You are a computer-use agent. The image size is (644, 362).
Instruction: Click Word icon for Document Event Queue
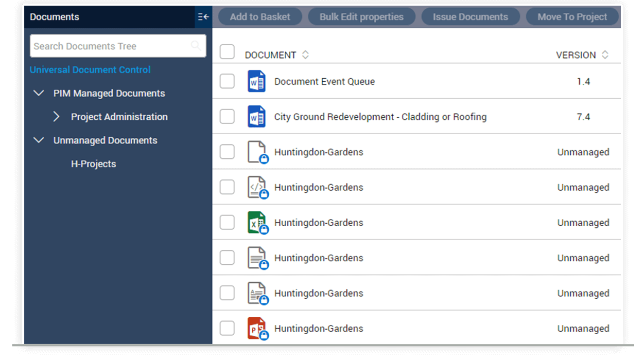[256, 81]
